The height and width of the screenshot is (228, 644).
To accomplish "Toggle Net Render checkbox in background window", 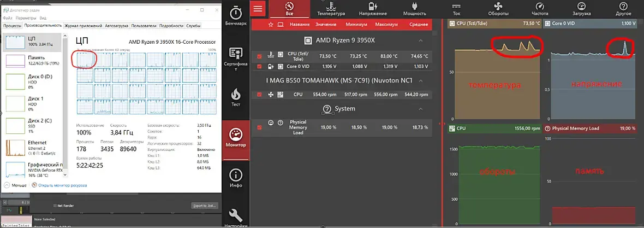I will point(55,206).
